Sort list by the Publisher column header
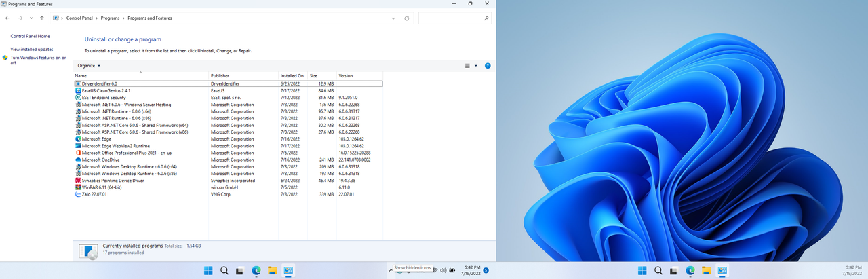The image size is (868, 279). tap(244, 75)
